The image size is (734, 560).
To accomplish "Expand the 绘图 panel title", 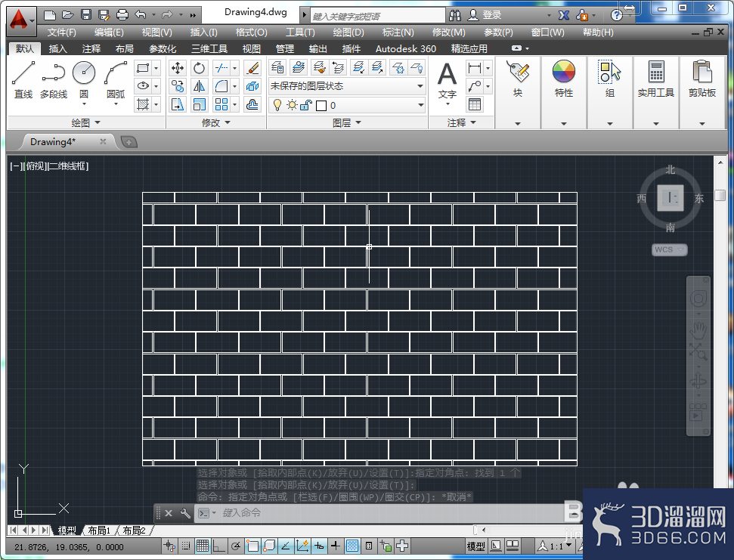I will point(85,122).
